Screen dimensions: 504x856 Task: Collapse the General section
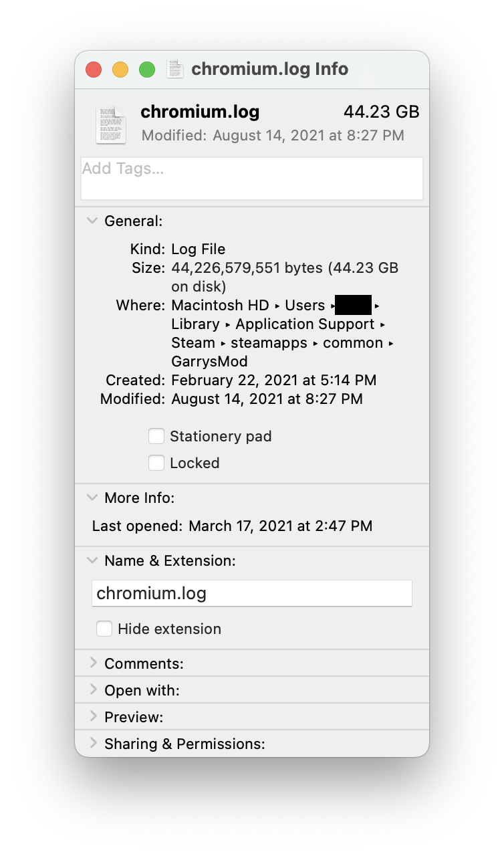92,221
